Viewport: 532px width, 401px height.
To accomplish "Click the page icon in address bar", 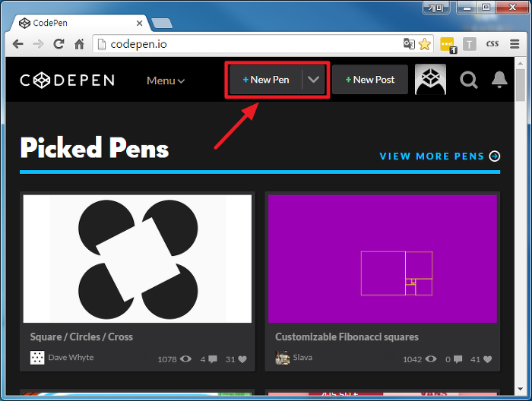I will tap(101, 44).
